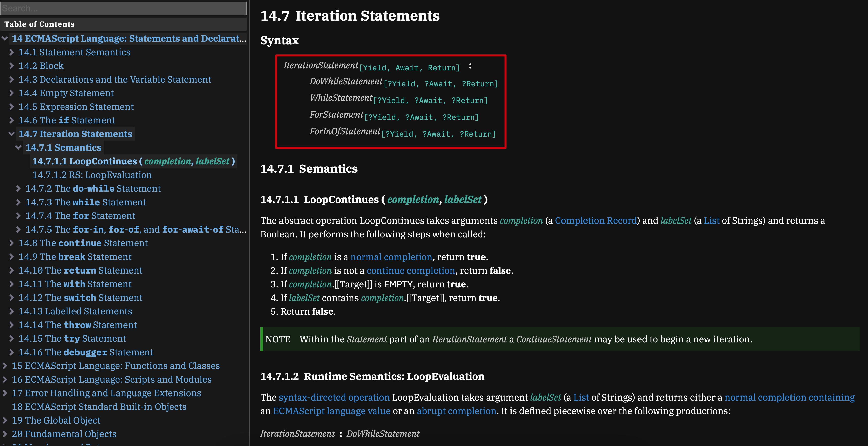Open 14.7.1.2 RS: LoopEvaluation entry
The width and height of the screenshot is (868, 446).
[92, 175]
